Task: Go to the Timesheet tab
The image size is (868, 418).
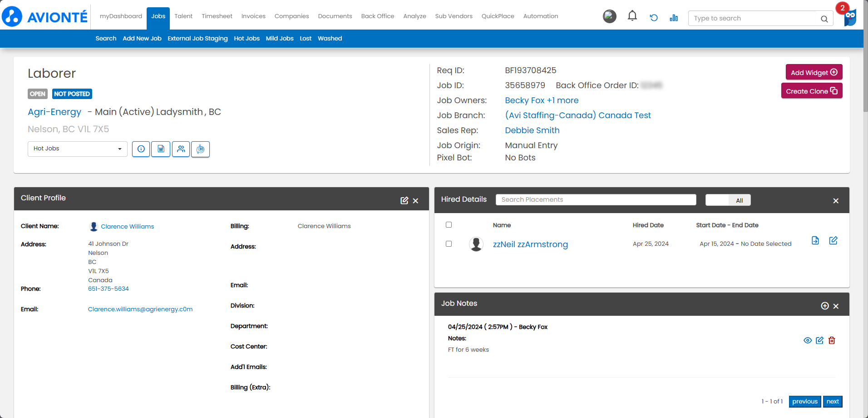Action: click(217, 16)
